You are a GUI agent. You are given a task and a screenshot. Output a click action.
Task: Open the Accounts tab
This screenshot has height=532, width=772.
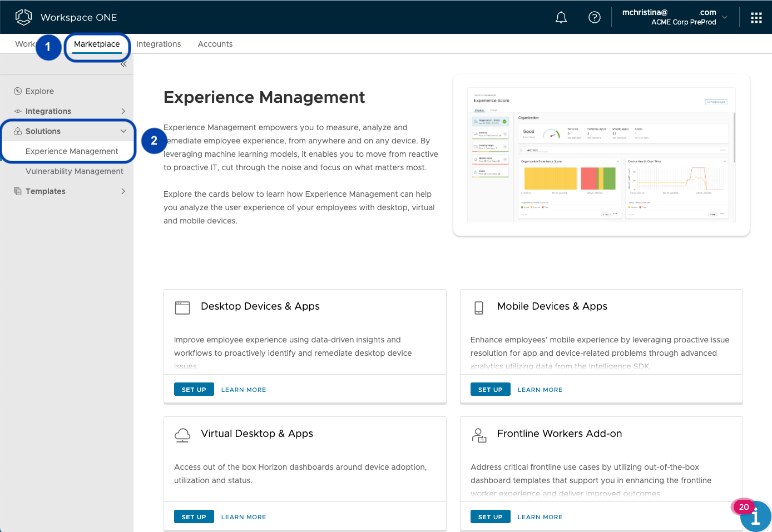tap(215, 44)
